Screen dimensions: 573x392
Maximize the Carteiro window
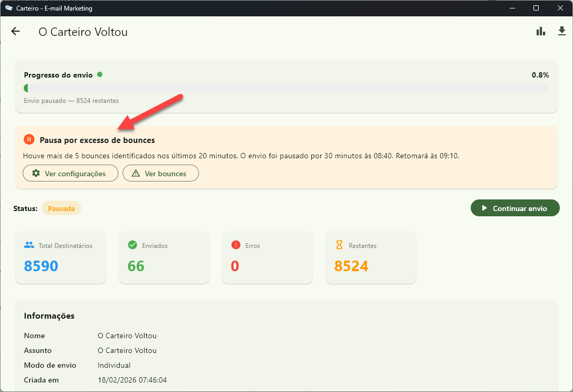click(x=536, y=8)
